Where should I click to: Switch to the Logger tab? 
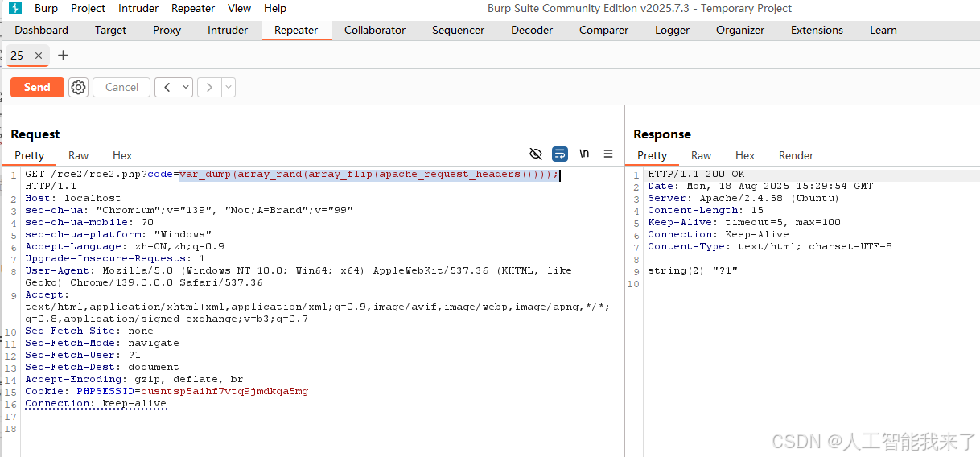pyautogui.click(x=673, y=30)
